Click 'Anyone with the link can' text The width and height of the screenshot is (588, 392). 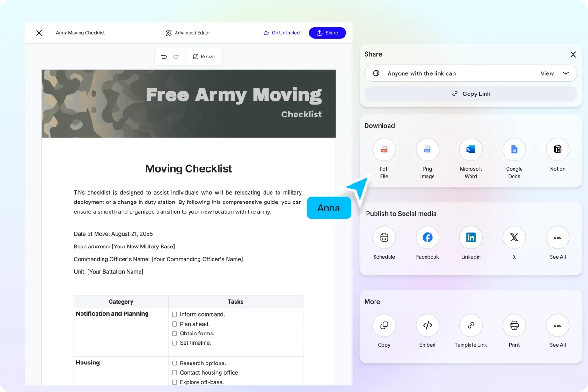[x=421, y=73]
